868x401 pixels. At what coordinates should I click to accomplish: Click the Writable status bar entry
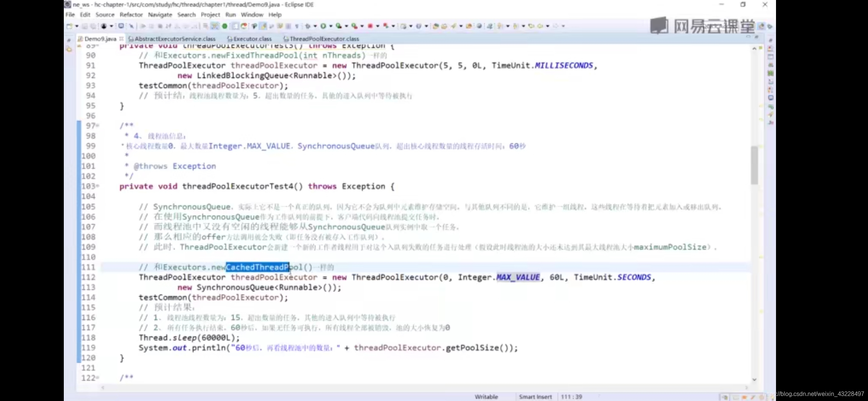[486, 397]
